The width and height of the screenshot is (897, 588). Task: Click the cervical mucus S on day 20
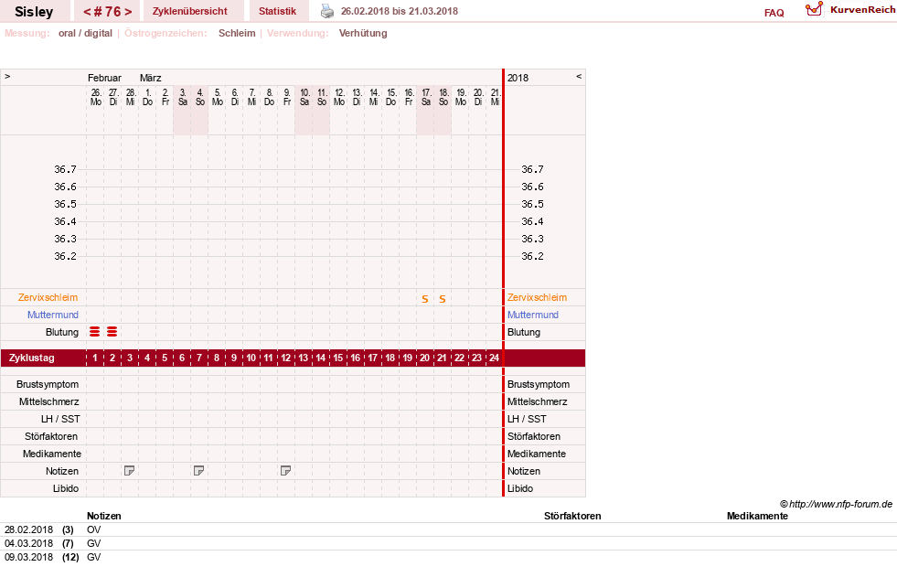tap(425, 299)
